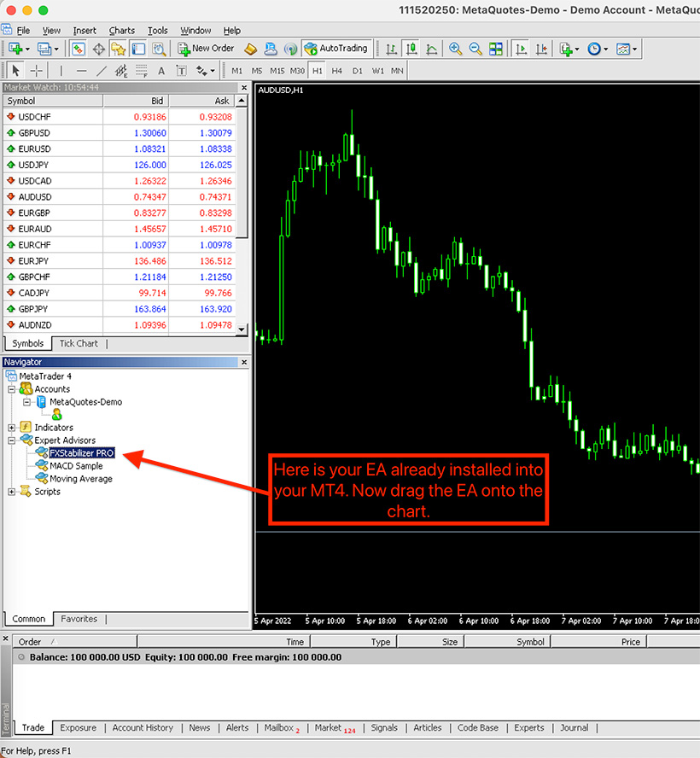Close the Navigator panel

pos(244,362)
